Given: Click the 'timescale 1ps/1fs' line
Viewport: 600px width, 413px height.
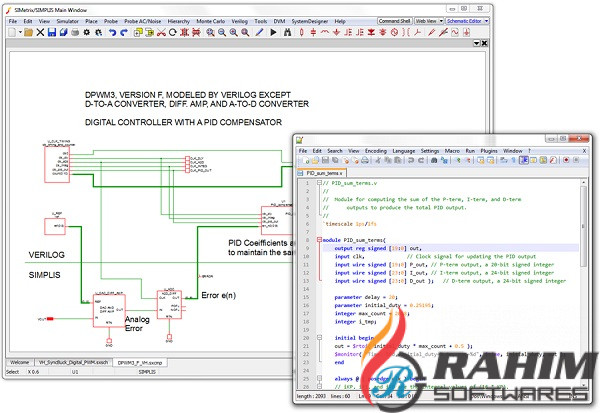Looking at the screenshot, I should pos(350,224).
